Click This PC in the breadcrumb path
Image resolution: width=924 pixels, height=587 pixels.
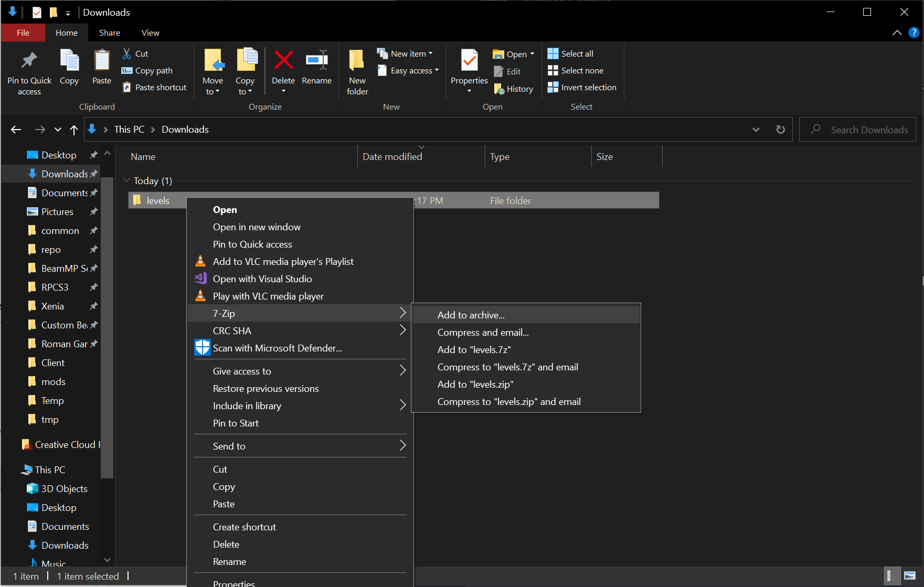click(129, 130)
